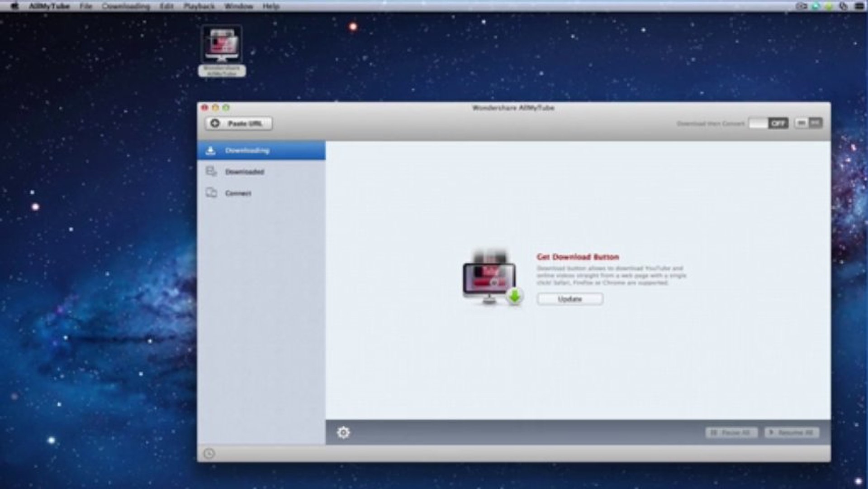Open the Help menu
The width and height of the screenshot is (868, 489).
click(271, 6)
